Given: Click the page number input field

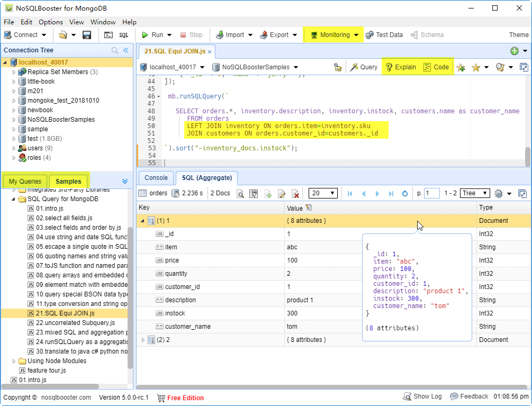Looking at the screenshot, I should pyautogui.click(x=431, y=193).
